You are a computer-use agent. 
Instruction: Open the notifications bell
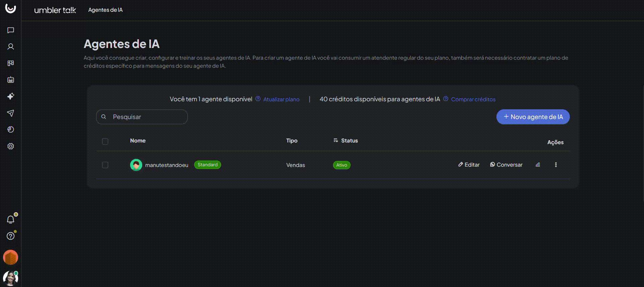(x=10, y=219)
